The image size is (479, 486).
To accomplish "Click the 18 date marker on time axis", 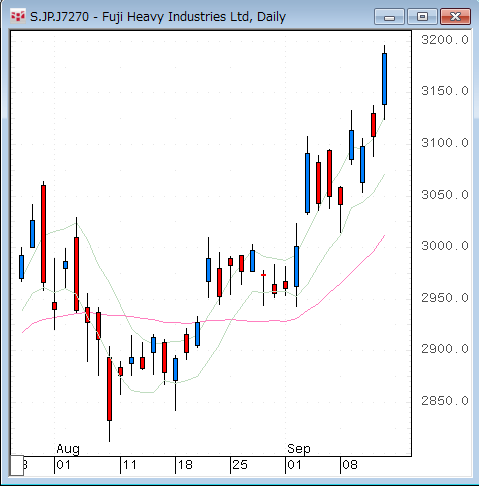I will click(x=185, y=465).
